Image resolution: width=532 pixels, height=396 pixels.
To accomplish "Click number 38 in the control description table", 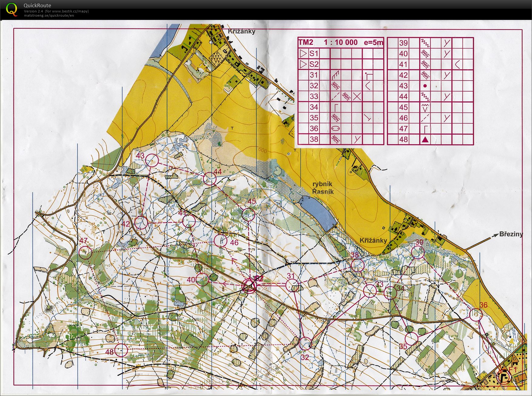I will pyautogui.click(x=314, y=139).
